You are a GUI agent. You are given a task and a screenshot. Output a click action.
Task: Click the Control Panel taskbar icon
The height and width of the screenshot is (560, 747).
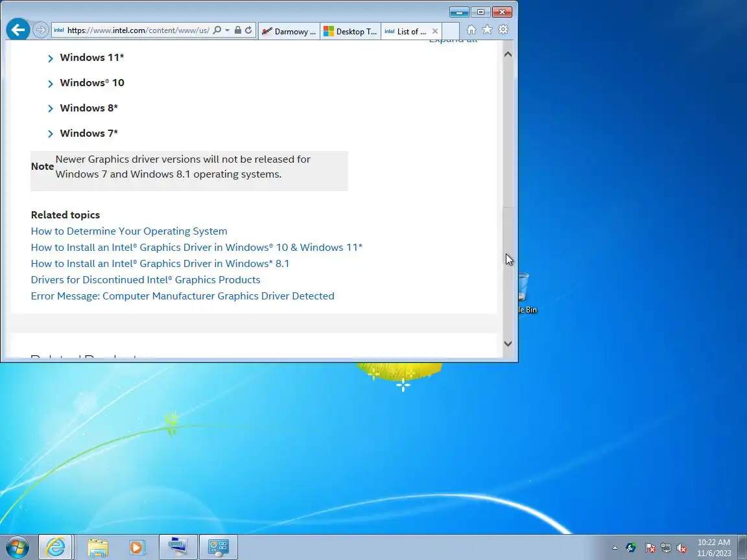[x=218, y=547]
